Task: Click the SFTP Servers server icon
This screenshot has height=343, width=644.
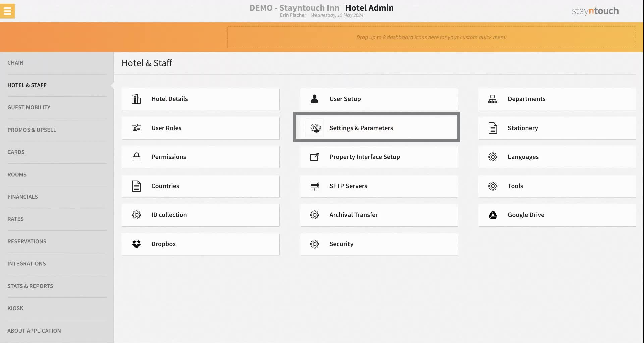Action: click(x=315, y=186)
